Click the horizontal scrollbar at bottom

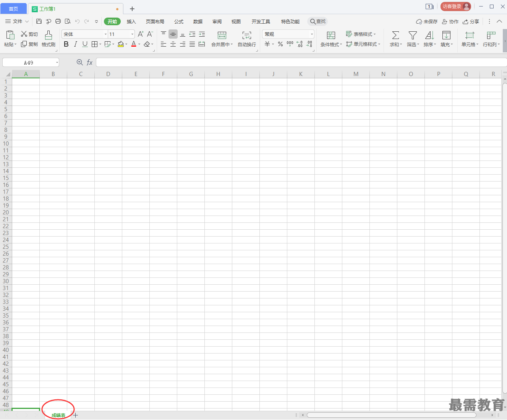click(x=392, y=415)
